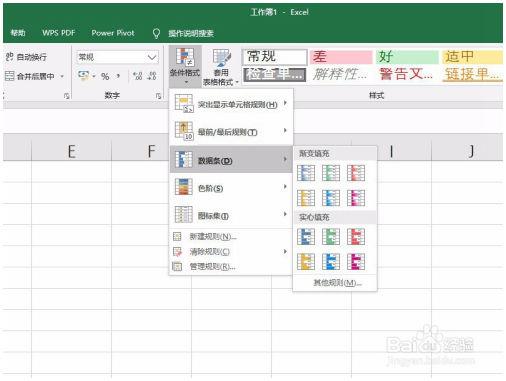The width and height of the screenshot is (506, 381).
Task: Choose New Rule (新建规则) menu entry
Action: [x=231, y=237]
